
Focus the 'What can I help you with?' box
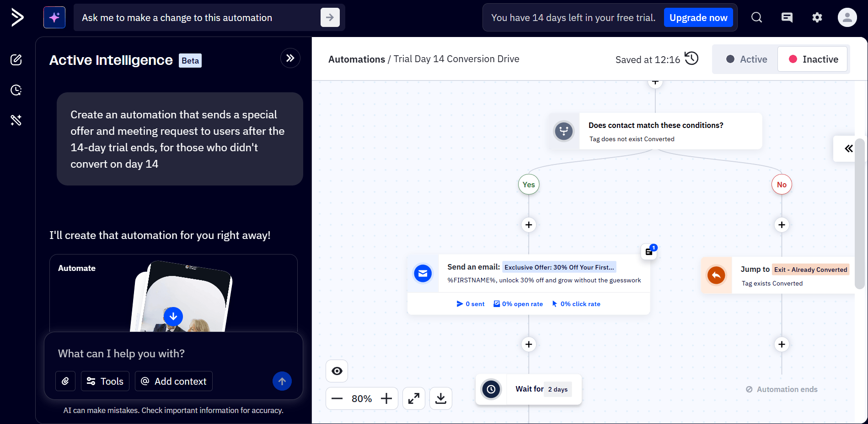174,353
